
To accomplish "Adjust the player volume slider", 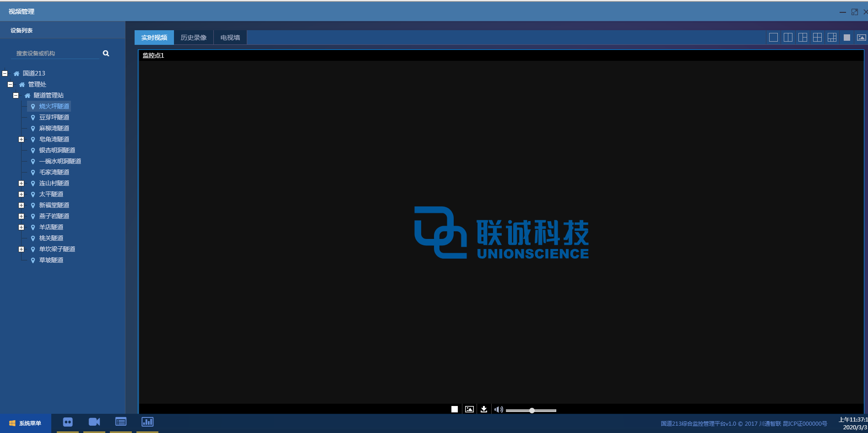I will click(531, 411).
